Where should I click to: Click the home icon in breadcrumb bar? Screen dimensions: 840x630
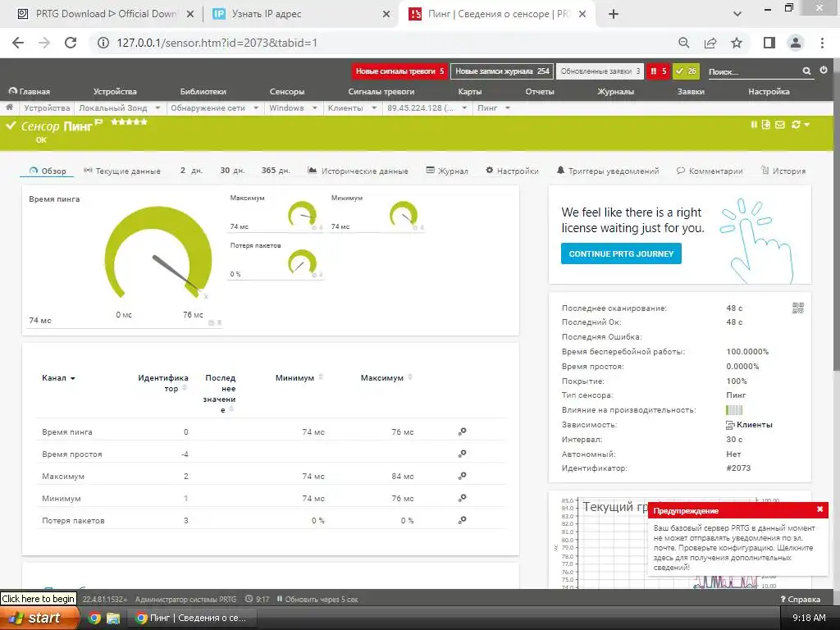[x=9, y=107]
